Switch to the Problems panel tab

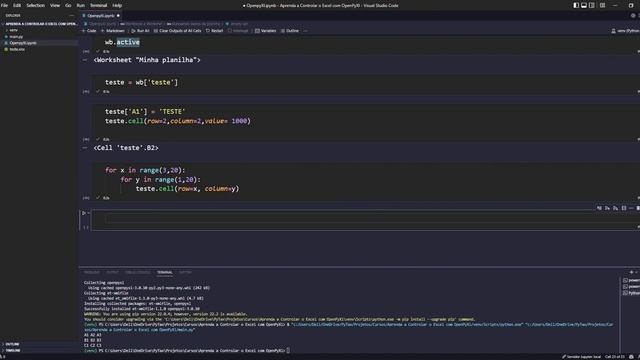[x=92, y=272]
